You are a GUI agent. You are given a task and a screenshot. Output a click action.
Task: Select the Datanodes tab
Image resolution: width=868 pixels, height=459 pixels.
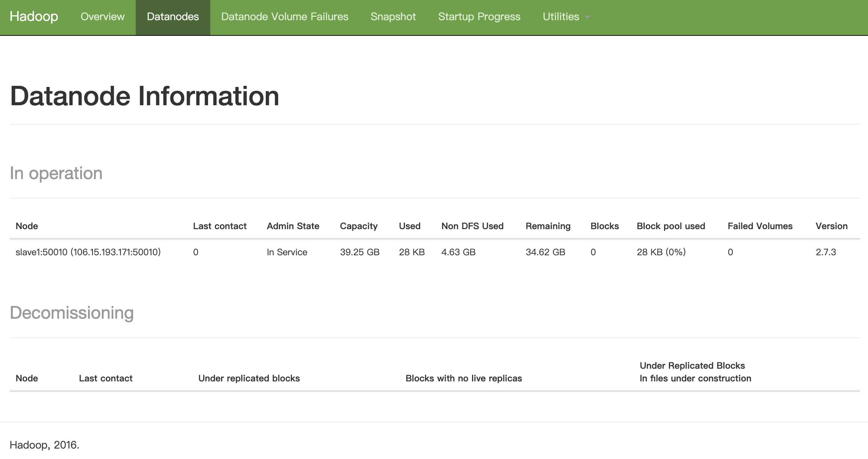coord(173,17)
